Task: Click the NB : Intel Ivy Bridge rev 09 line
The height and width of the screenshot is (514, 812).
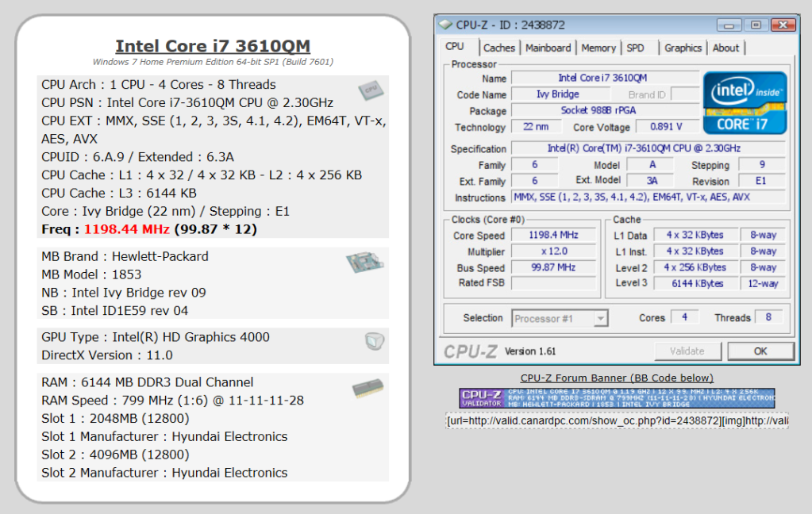Action: tap(124, 293)
